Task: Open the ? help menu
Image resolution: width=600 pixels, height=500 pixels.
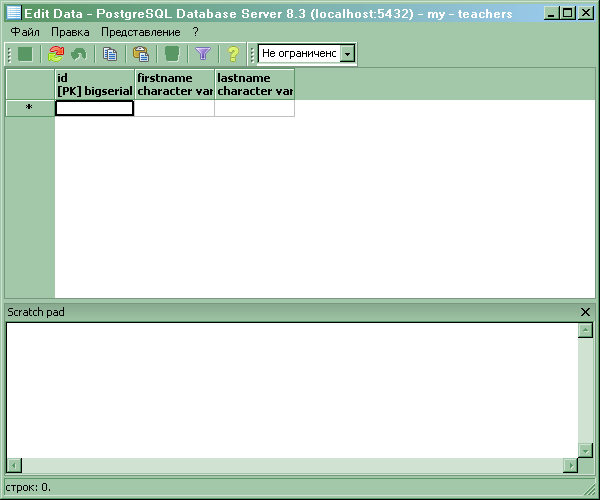Action: click(195, 32)
